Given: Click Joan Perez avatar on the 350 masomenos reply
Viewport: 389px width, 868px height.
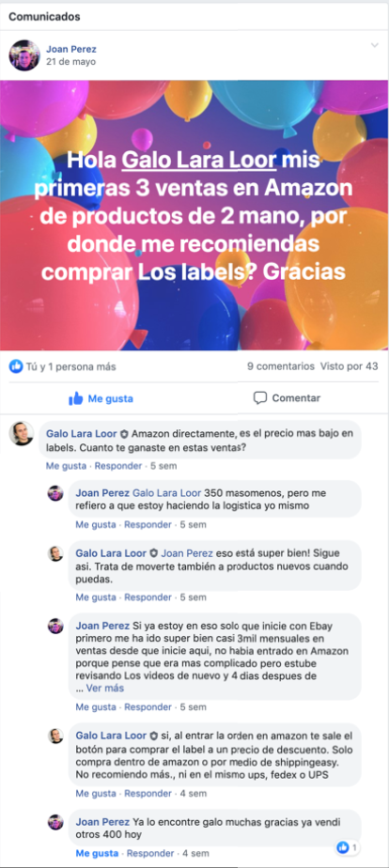Looking at the screenshot, I should (55, 493).
